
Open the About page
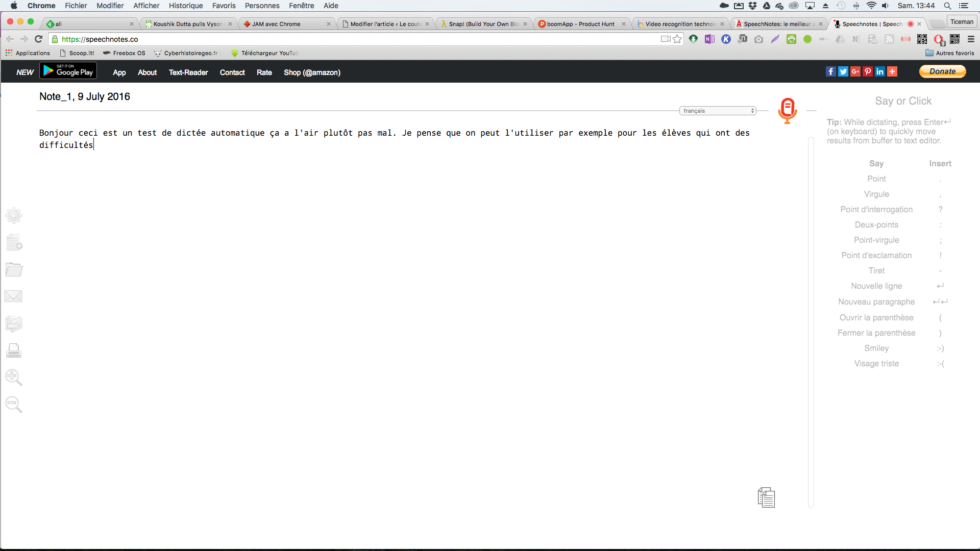(x=146, y=72)
